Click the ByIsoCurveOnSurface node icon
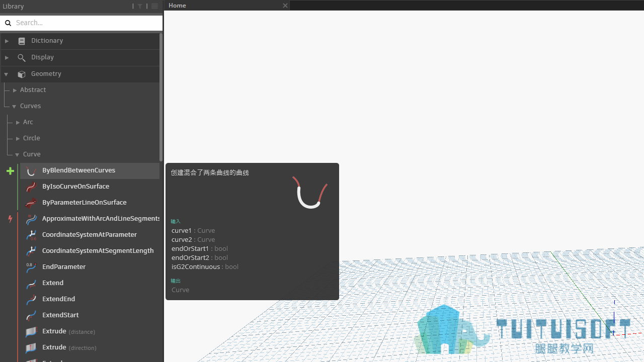Viewport: 644px width, 362px height. (x=31, y=187)
